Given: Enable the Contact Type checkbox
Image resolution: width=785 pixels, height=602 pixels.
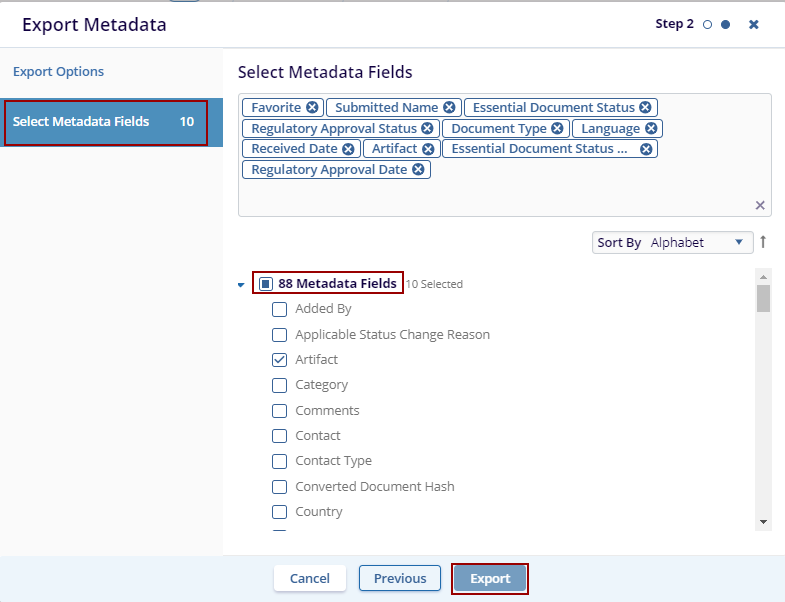Looking at the screenshot, I should pyautogui.click(x=280, y=461).
